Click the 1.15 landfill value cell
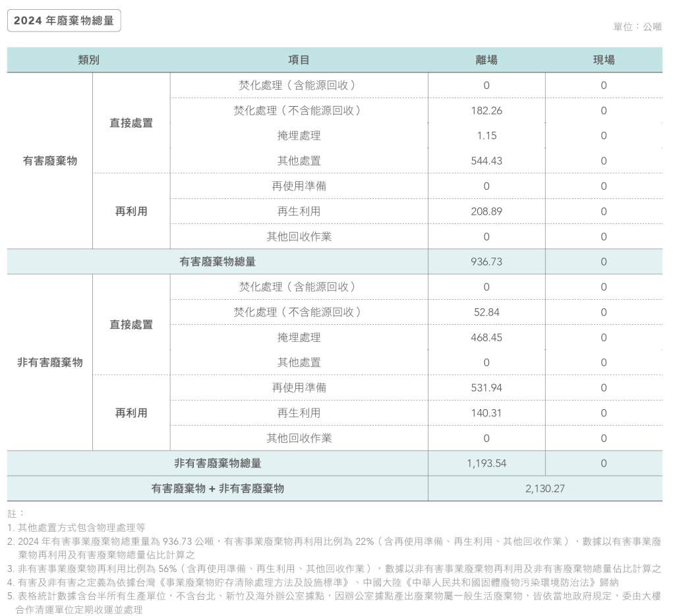This screenshot has width=675, height=616. tap(486, 136)
